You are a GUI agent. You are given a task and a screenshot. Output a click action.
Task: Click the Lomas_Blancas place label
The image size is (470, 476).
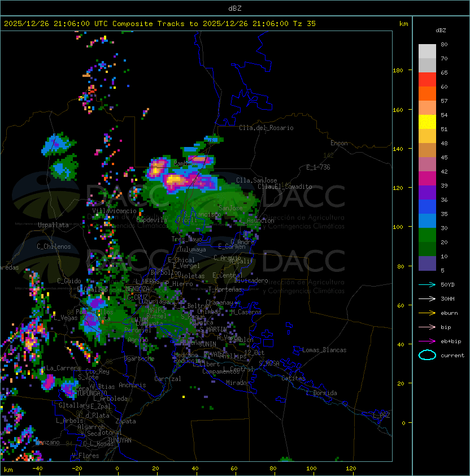324,350
